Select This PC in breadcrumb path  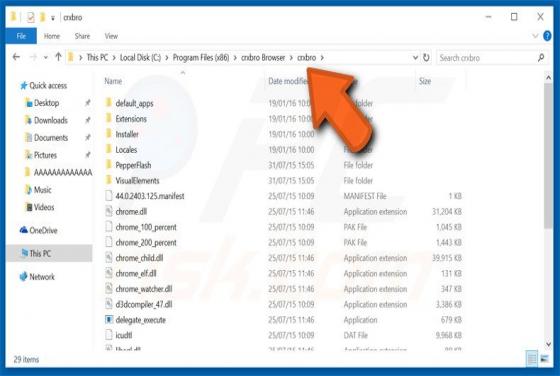(97, 57)
